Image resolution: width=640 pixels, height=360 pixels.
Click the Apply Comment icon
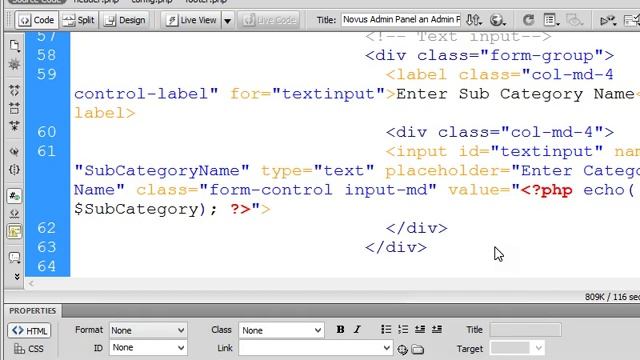[14, 258]
